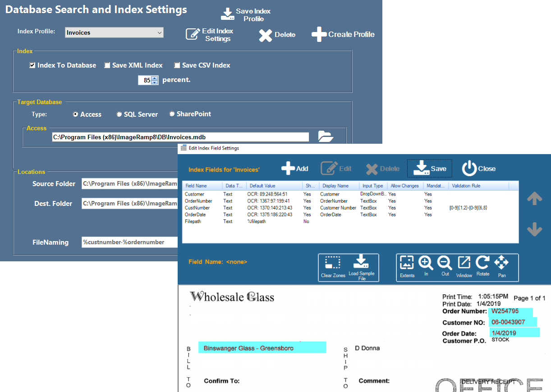The width and height of the screenshot is (551, 392).
Task: Click the %filepath default value cell
Action: [x=257, y=221]
